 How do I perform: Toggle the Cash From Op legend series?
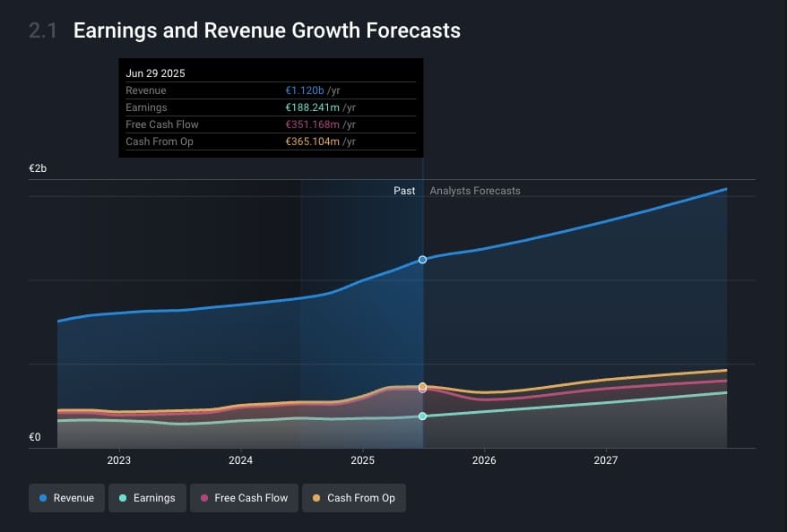[354, 498]
